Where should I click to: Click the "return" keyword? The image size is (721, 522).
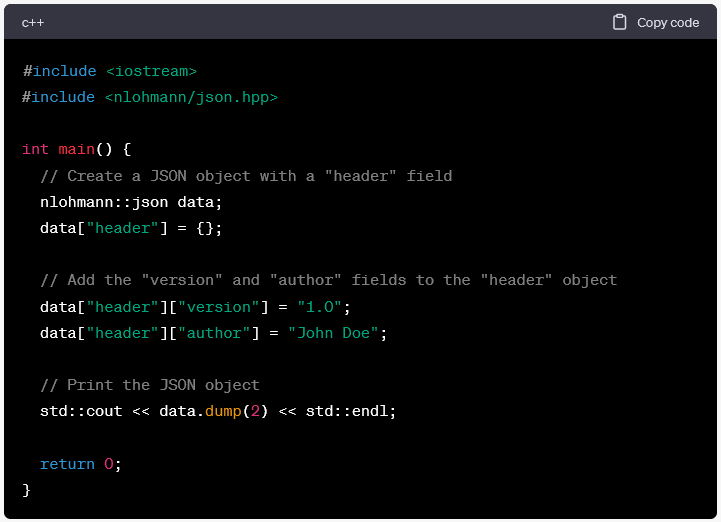coord(67,464)
